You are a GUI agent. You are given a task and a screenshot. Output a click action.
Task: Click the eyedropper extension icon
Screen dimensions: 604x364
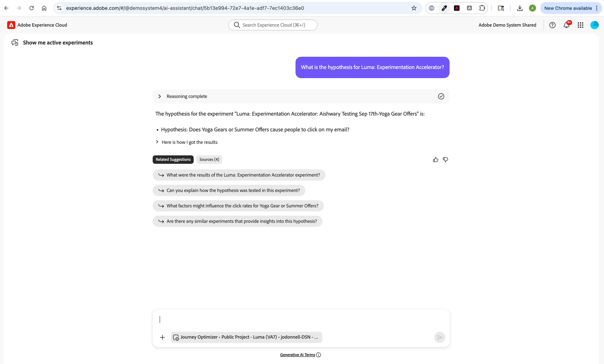[x=444, y=8]
